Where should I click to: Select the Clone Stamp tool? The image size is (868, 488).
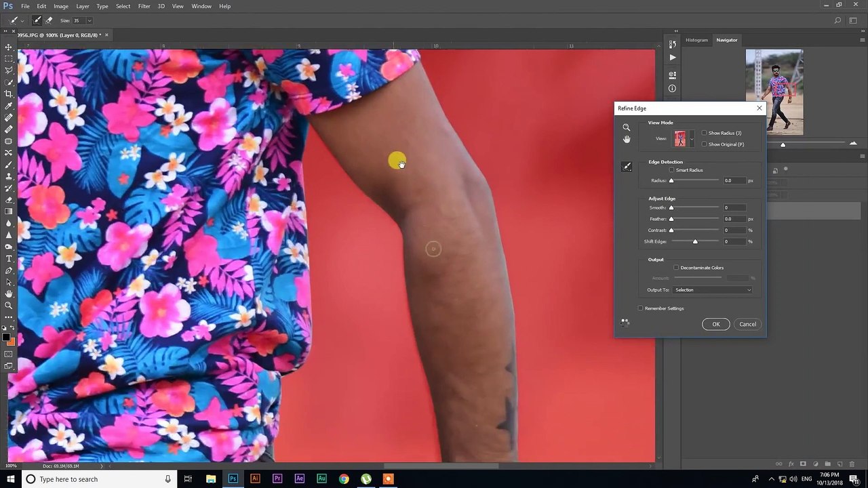(x=9, y=176)
